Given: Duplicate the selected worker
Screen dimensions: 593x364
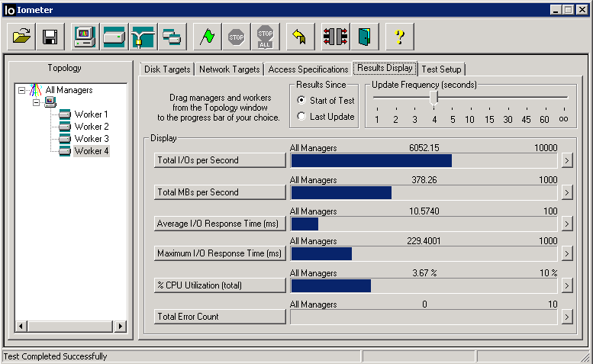Looking at the screenshot, I should click(x=172, y=37).
